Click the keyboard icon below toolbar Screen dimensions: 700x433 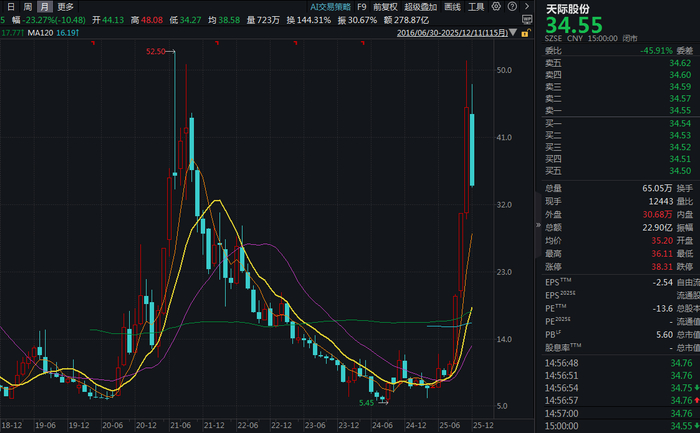coord(527,20)
